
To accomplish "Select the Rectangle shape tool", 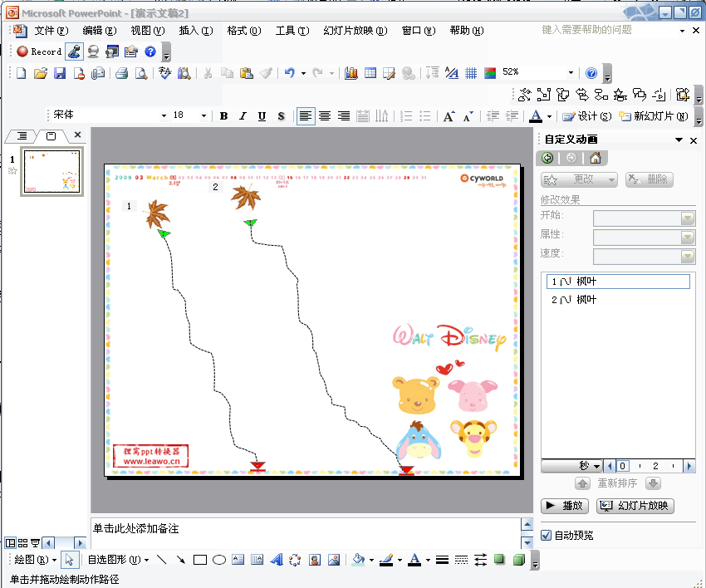I will tap(199, 560).
